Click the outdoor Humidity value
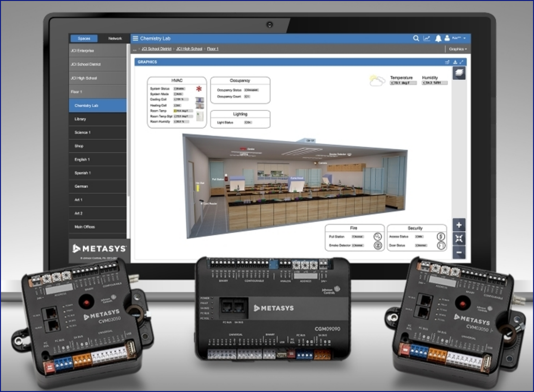The height and width of the screenshot is (392, 534). tap(435, 83)
